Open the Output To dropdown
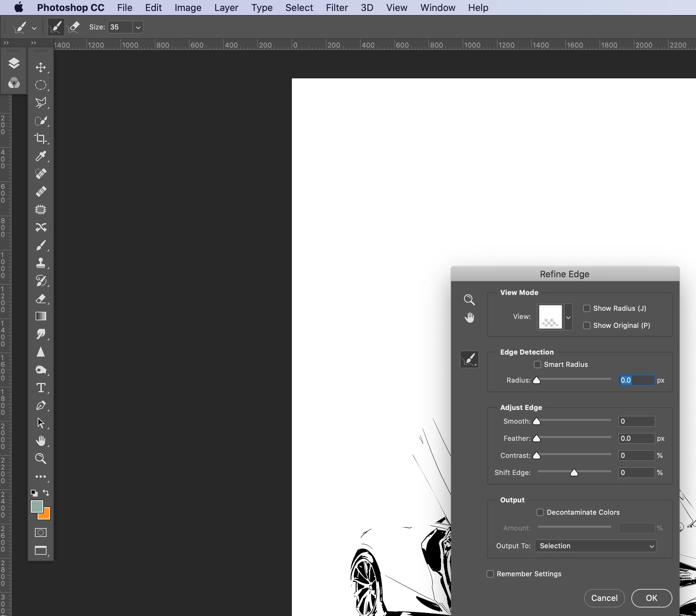Screen dimensions: 696x616 point(595,546)
